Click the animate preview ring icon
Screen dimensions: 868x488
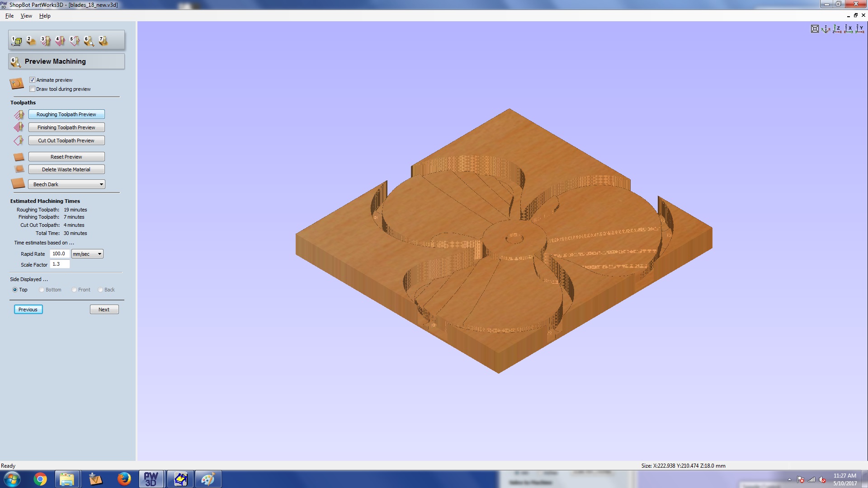17,84
